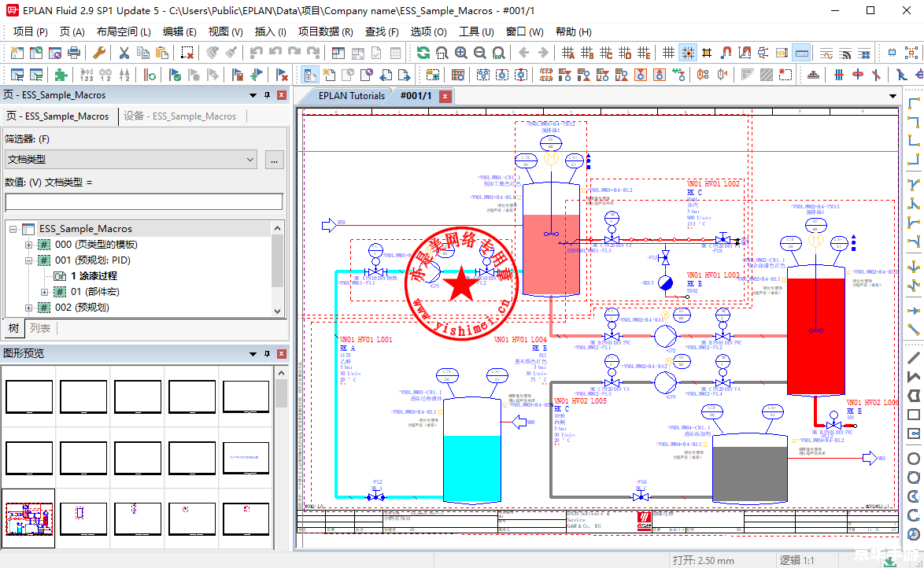The image size is (924, 568).
Task: Click the new project star icon
Action: [17, 53]
